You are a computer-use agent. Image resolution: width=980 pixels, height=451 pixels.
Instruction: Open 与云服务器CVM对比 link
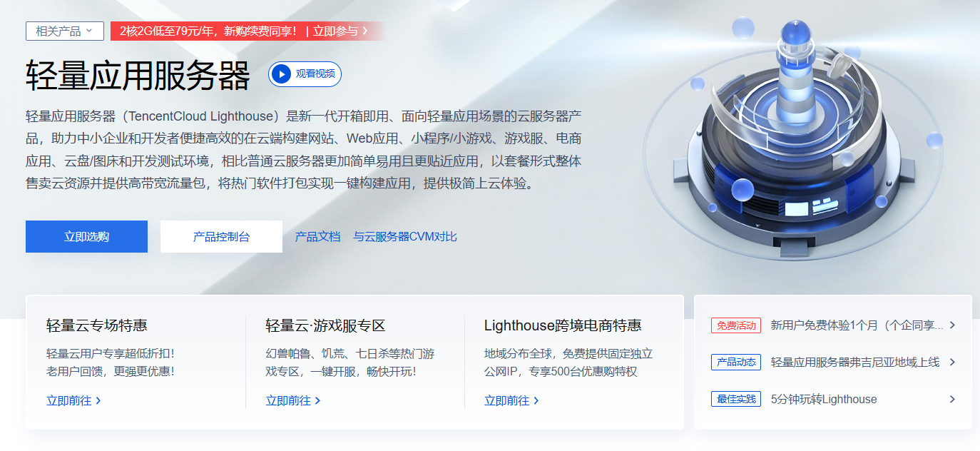click(405, 236)
